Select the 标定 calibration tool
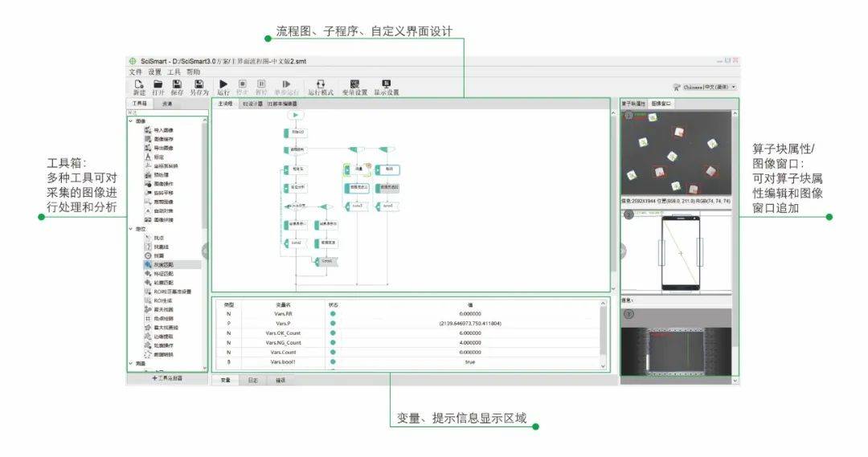This screenshot has width=868, height=457. 155,157
